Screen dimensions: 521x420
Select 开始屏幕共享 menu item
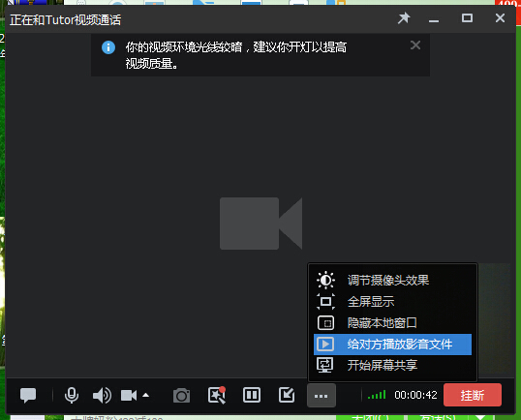[392, 365]
